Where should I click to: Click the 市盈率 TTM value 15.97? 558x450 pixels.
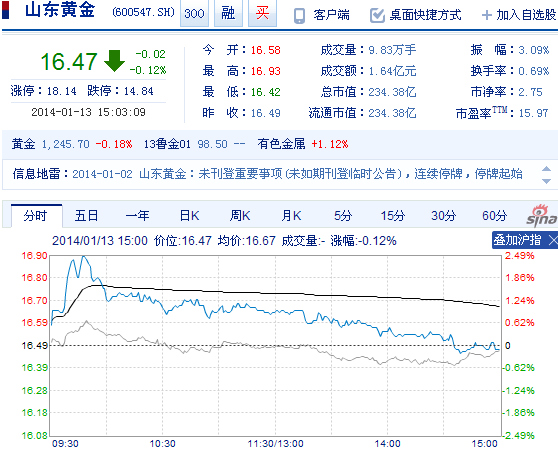(x=533, y=113)
